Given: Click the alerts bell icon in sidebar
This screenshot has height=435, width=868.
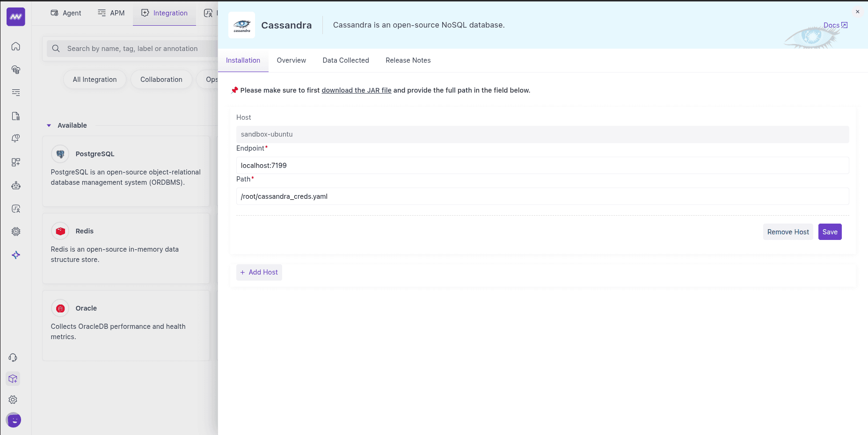Looking at the screenshot, I should pyautogui.click(x=16, y=138).
